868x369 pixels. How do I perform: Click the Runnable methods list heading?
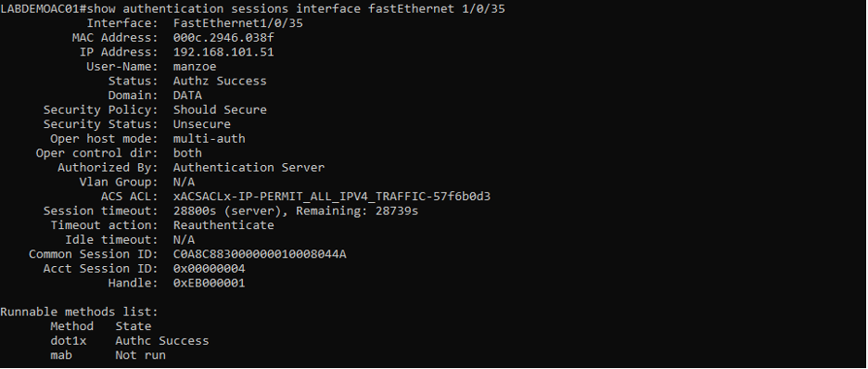pos(79,312)
